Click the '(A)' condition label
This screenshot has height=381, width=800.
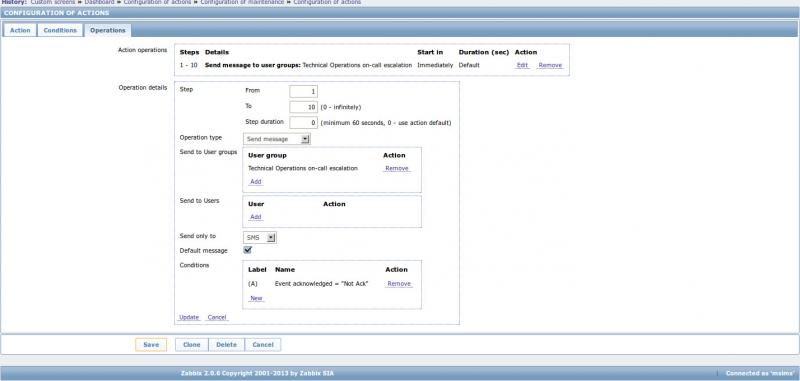coord(253,284)
